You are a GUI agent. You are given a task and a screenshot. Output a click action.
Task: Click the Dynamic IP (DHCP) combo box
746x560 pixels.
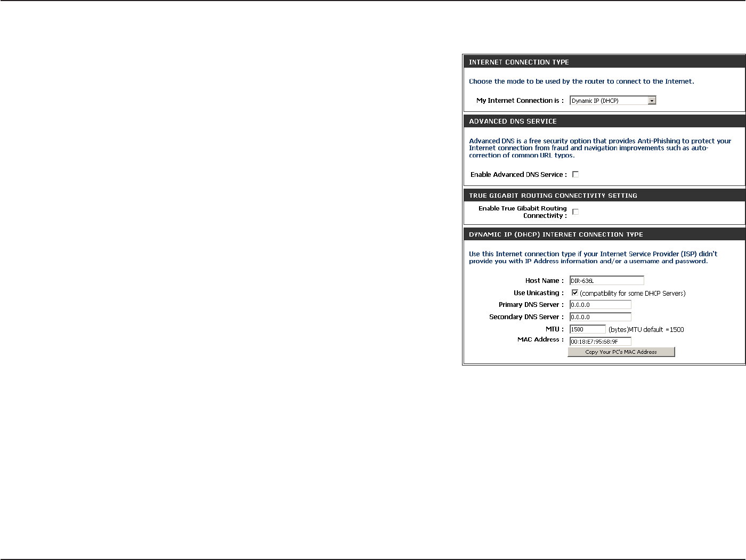tap(613, 101)
